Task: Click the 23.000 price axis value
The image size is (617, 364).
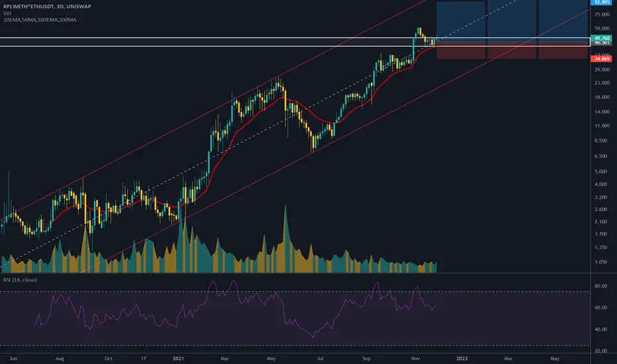Action: click(602, 83)
